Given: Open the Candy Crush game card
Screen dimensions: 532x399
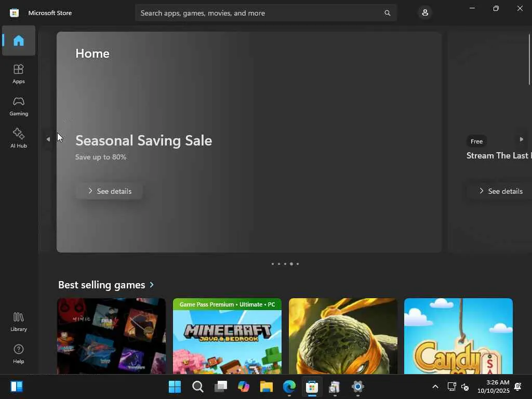Looking at the screenshot, I should coord(458,336).
